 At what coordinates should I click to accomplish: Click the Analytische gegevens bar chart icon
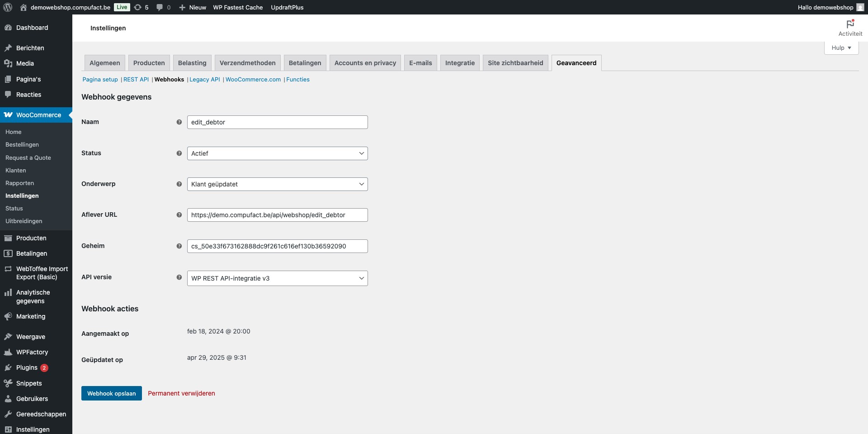(8, 292)
